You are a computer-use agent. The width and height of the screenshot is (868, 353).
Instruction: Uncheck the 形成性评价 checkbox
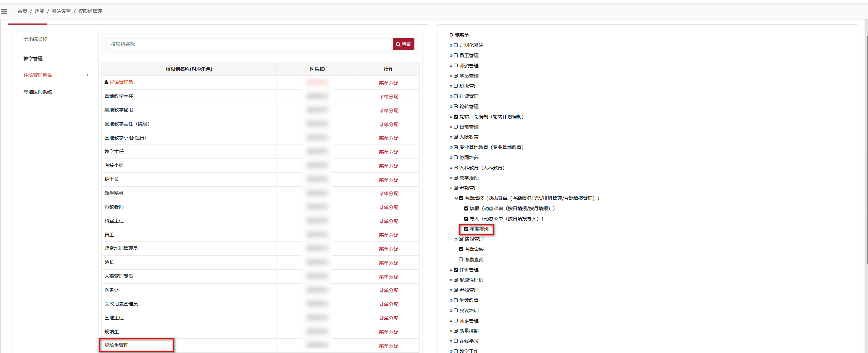point(456,280)
